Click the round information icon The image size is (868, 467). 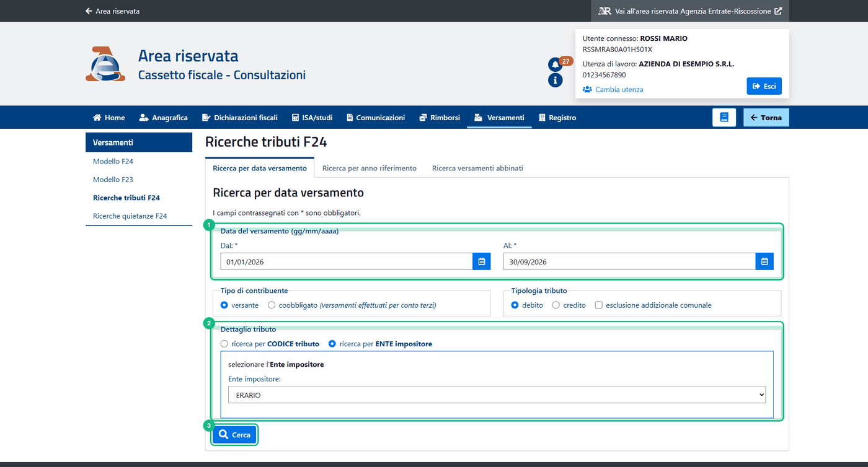pyautogui.click(x=555, y=80)
